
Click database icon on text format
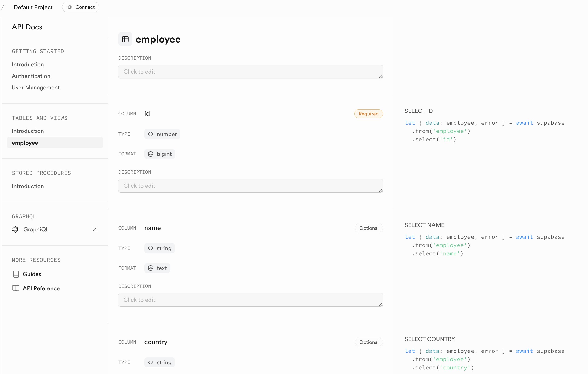click(151, 268)
